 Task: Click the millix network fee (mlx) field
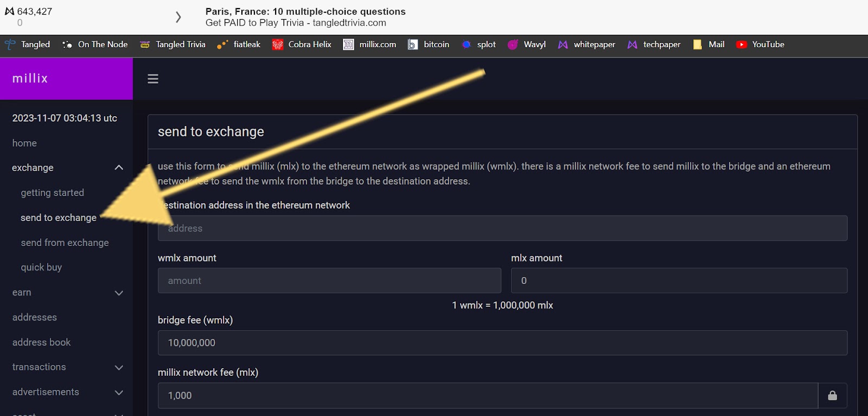point(488,395)
